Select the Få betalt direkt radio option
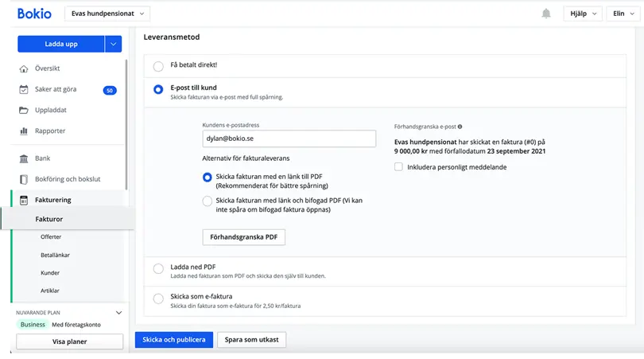644x359 pixels. 158,66
